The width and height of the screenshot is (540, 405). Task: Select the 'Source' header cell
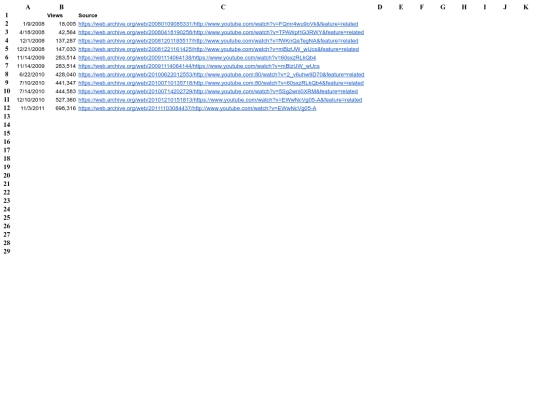tap(88, 15)
